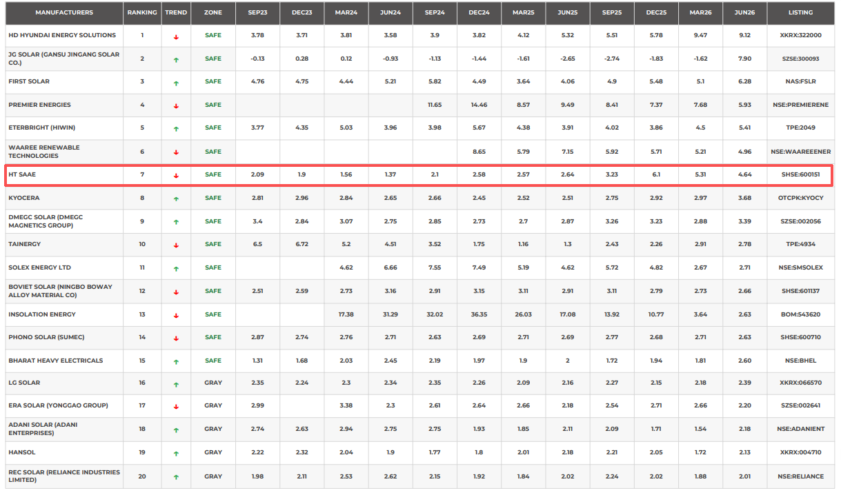Screen dimensions: 841x504
Task: Click the green up trend arrow for DMEGC Solar
Action: pyautogui.click(x=176, y=222)
